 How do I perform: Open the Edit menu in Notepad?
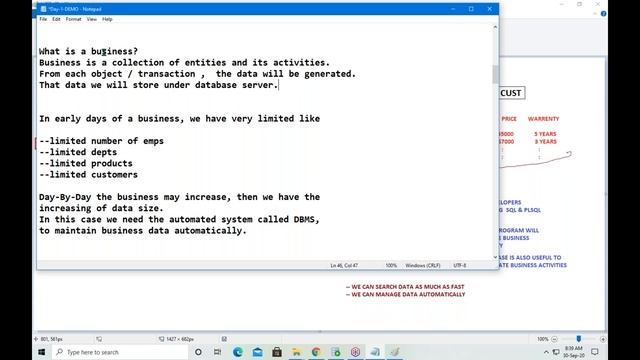(56, 19)
